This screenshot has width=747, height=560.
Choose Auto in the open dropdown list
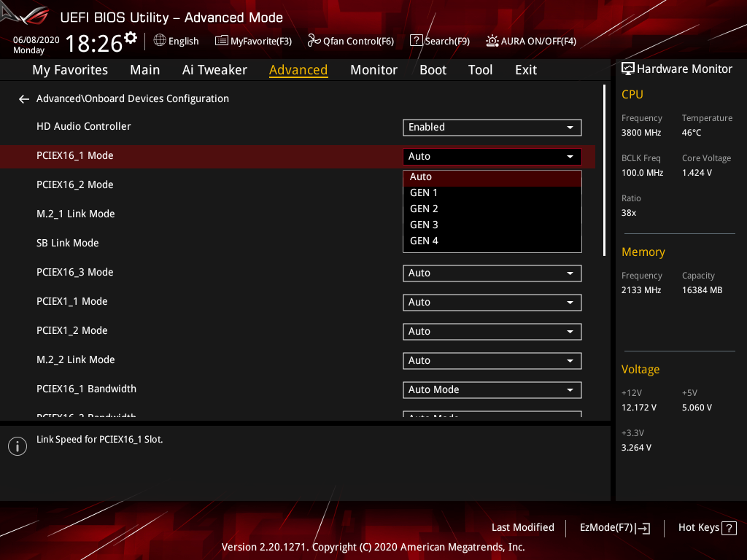click(492, 176)
